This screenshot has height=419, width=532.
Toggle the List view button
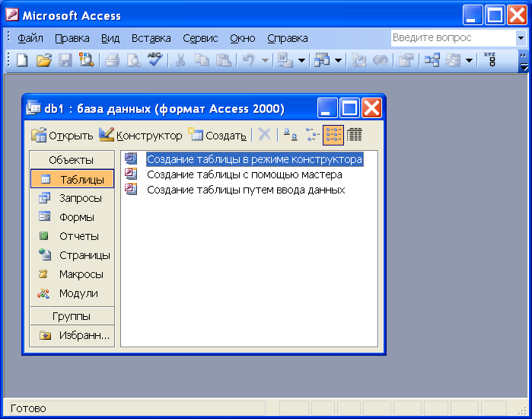pyautogui.click(x=333, y=135)
